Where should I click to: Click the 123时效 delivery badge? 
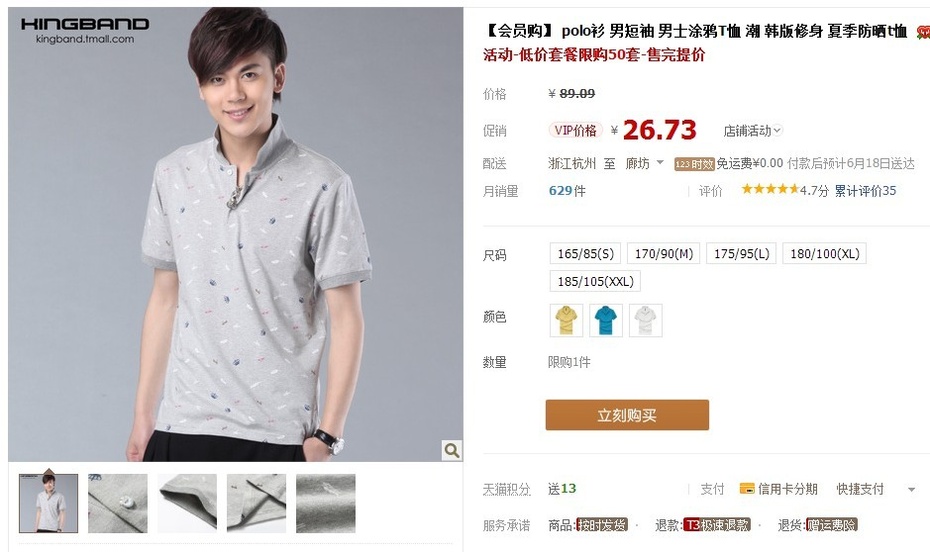click(694, 164)
